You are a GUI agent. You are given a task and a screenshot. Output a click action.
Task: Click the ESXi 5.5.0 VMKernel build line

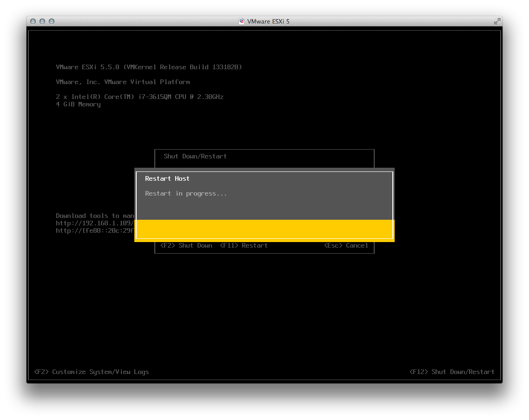(x=149, y=67)
